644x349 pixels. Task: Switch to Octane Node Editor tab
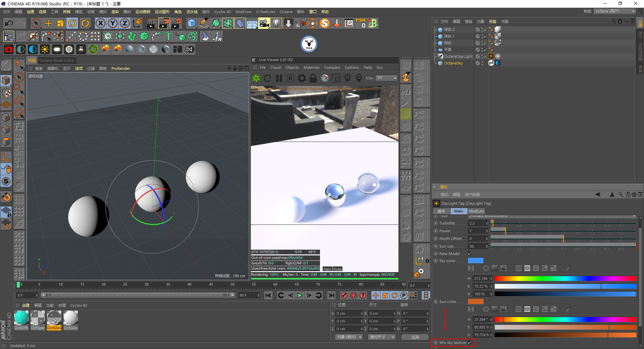[x=57, y=60]
